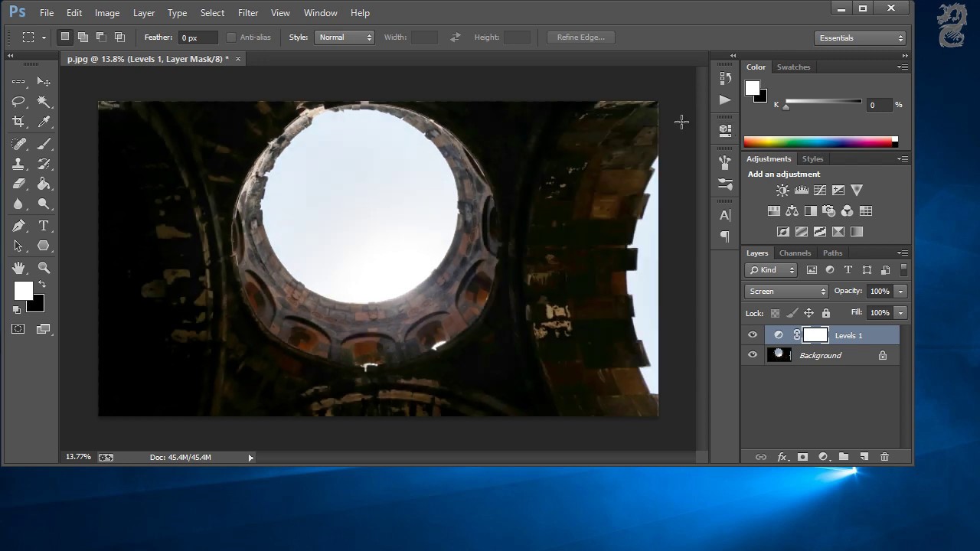The image size is (980, 551).
Task: Toggle lock all for layer
Action: (x=825, y=313)
